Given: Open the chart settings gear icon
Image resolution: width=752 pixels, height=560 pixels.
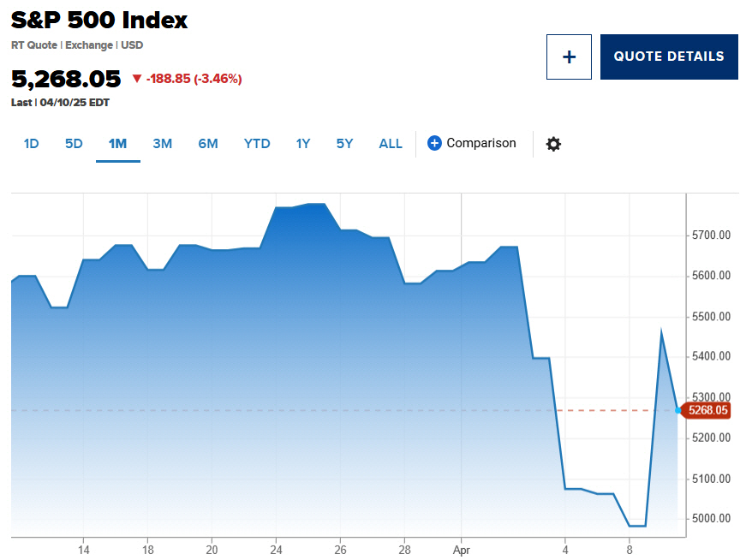Looking at the screenshot, I should tap(553, 144).
